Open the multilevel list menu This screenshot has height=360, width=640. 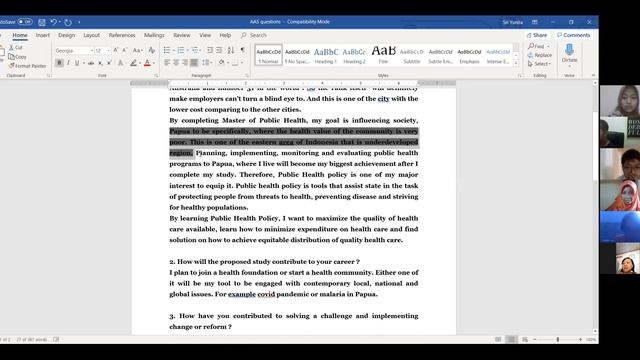(196, 50)
